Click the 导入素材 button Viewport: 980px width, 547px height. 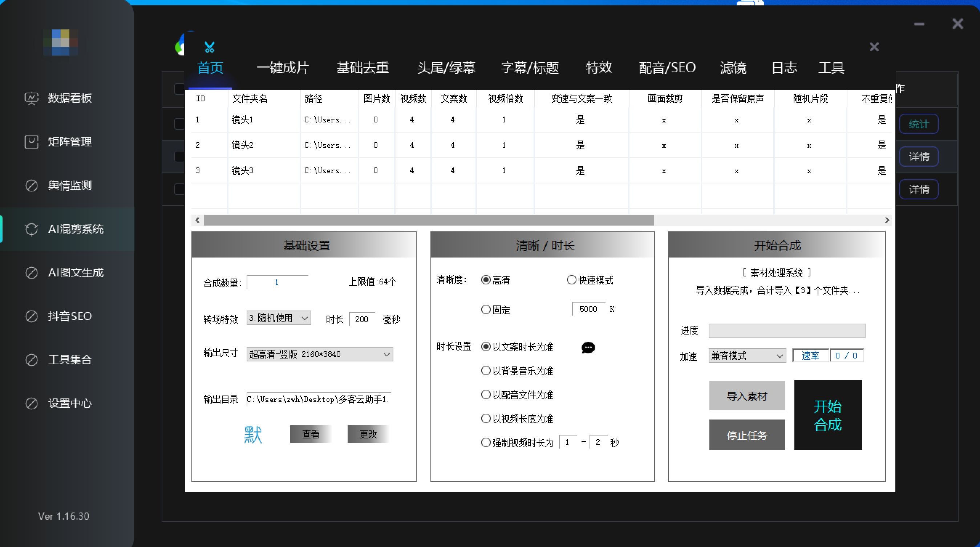coord(747,396)
